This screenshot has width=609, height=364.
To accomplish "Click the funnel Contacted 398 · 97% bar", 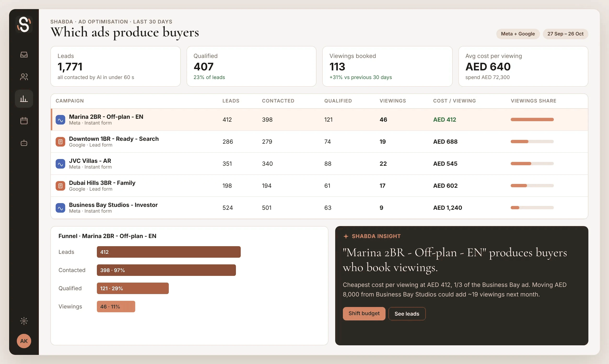I will 166,270.
